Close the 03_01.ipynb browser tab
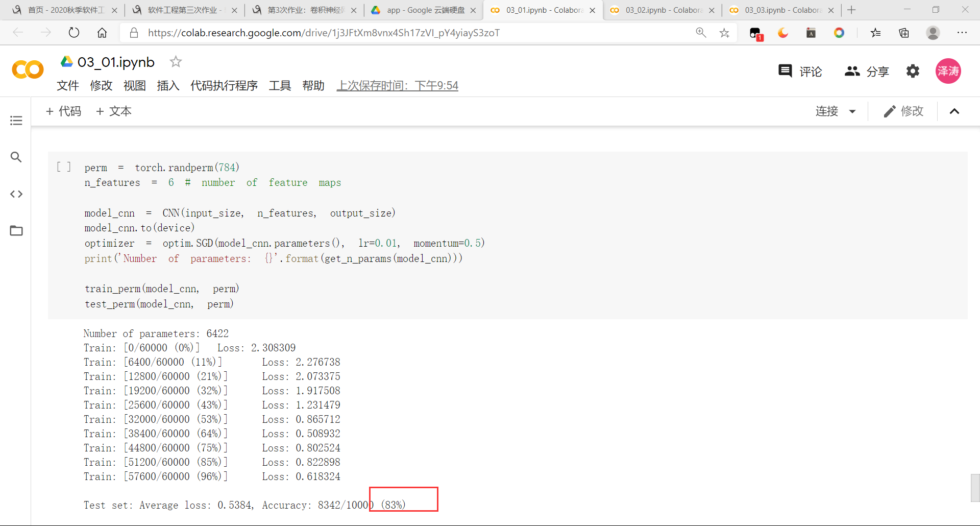The width and height of the screenshot is (980, 526). click(x=592, y=10)
